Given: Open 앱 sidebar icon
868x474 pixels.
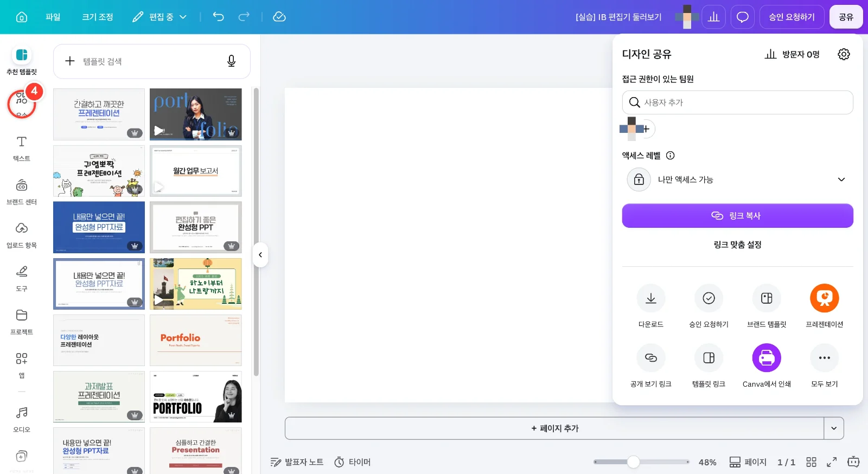Looking at the screenshot, I should [22, 366].
